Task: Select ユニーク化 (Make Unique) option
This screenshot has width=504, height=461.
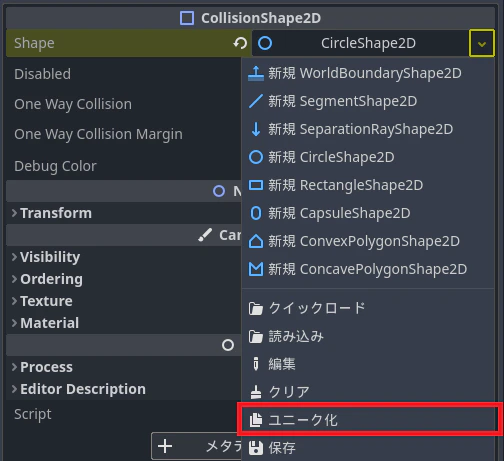Action: pyautogui.click(x=368, y=420)
